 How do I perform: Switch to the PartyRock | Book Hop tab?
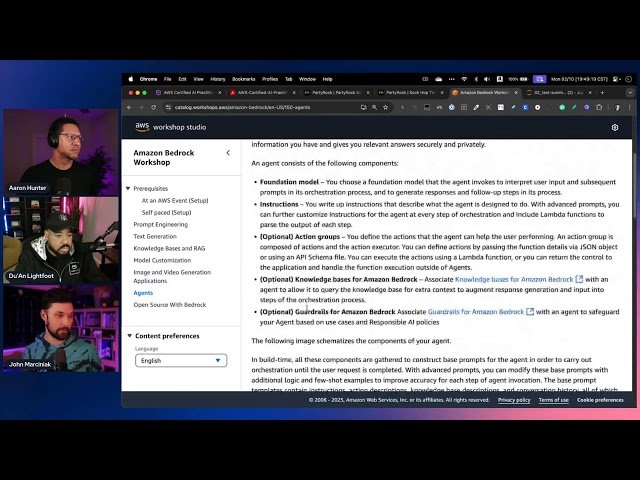tap(411, 93)
